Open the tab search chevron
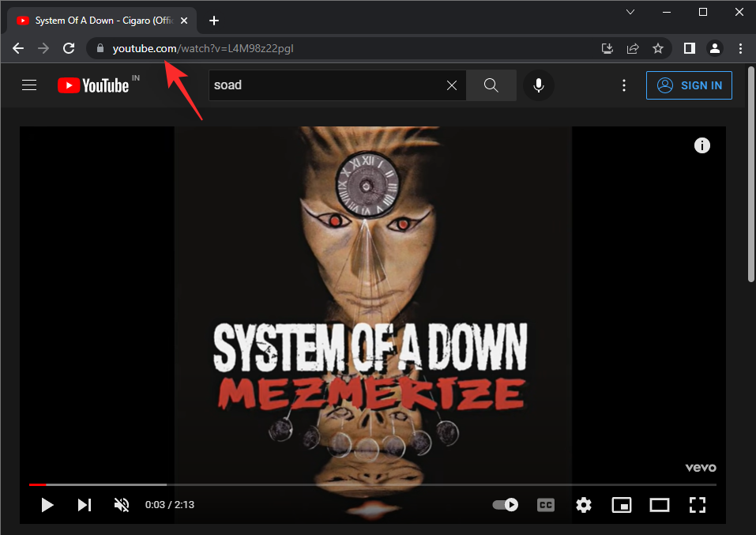756x535 pixels. (630, 12)
